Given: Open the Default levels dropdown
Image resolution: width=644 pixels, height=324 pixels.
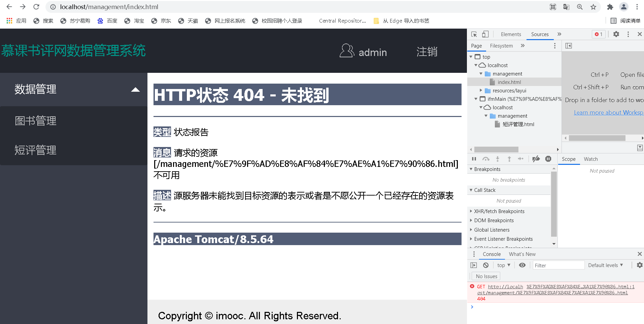Looking at the screenshot, I should coord(605,265).
